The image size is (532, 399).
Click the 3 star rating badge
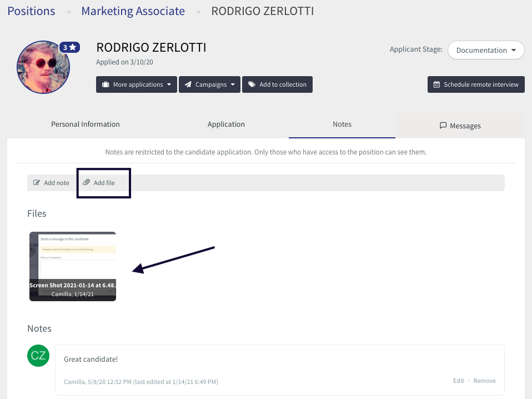coord(70,48)
